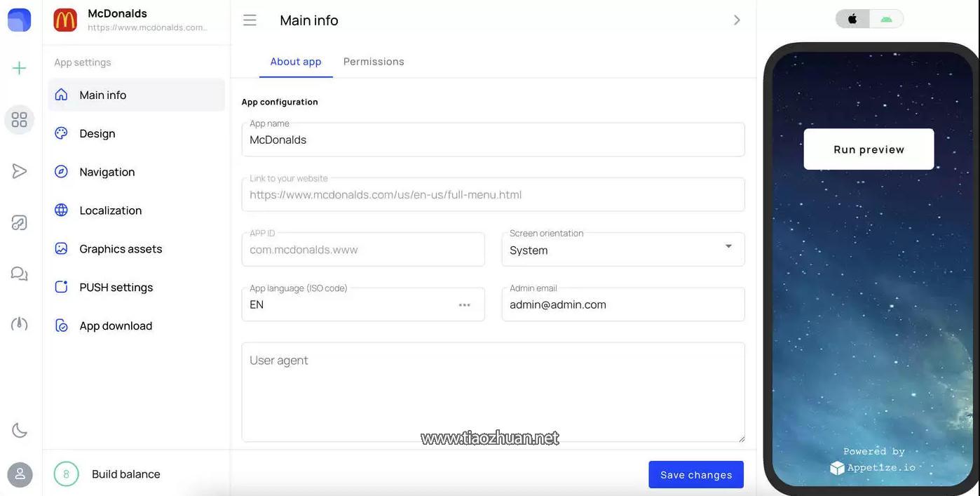Click the green plus icon in left rail
980x496 pixels.
click(x=20, y=68)
